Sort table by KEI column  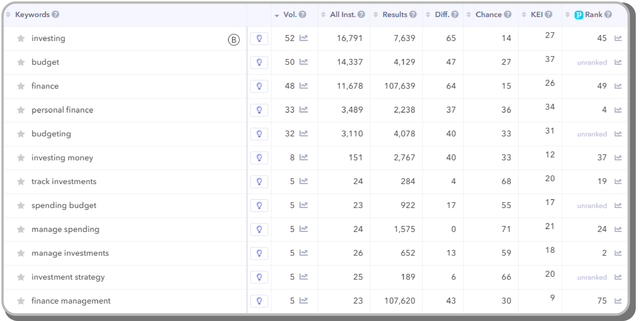(524, 15)
